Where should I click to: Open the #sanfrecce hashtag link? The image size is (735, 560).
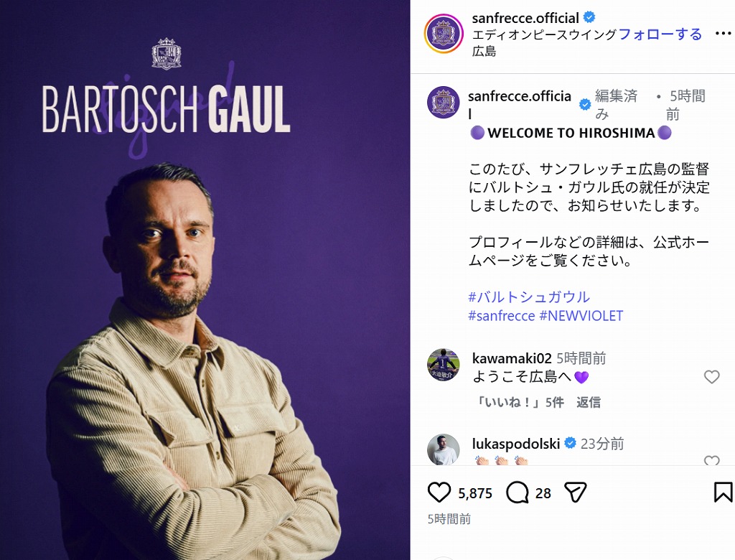[x=502, y=316]
